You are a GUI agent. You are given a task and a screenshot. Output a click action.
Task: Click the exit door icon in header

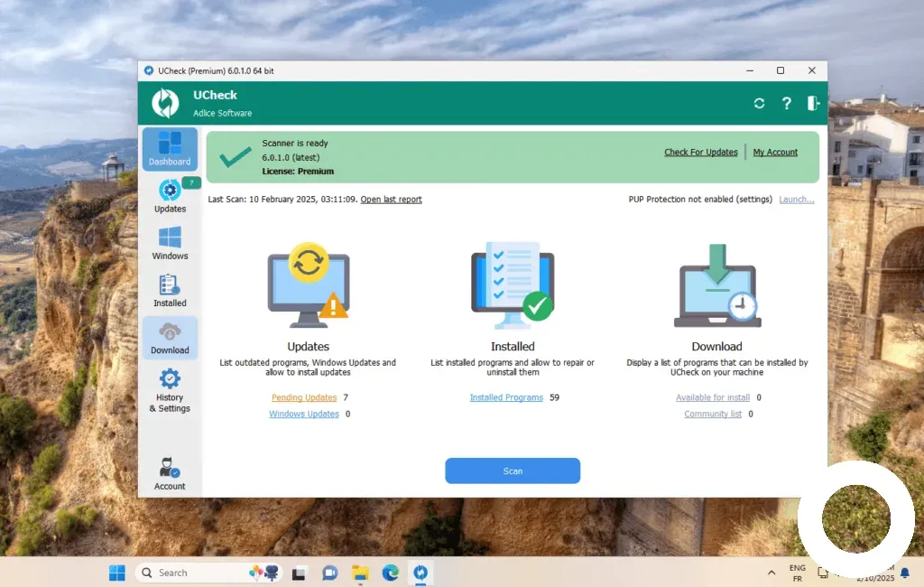pos(813,103)
